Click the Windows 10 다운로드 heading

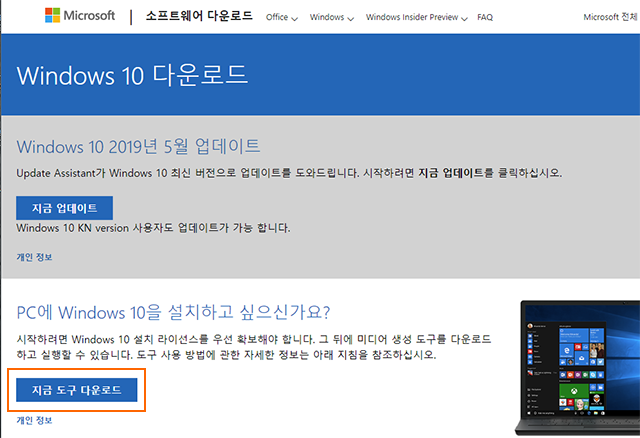click(x=132, y=76)
